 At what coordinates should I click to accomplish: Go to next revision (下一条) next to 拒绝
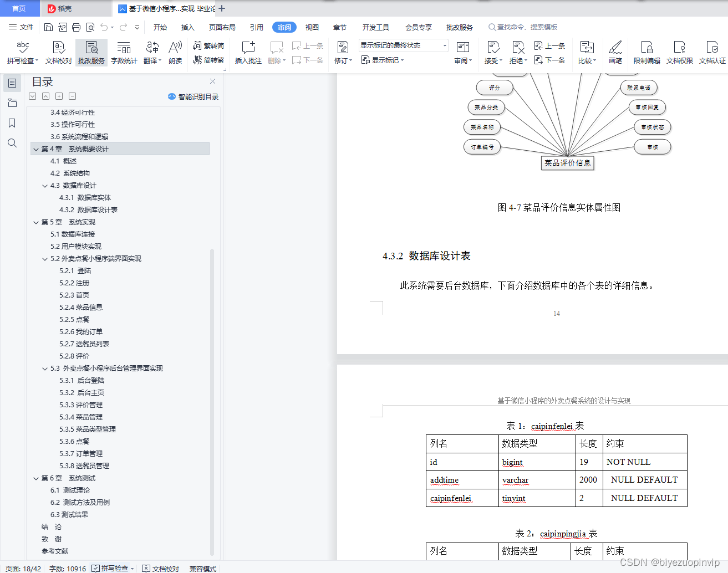click(x=549, y=60)
